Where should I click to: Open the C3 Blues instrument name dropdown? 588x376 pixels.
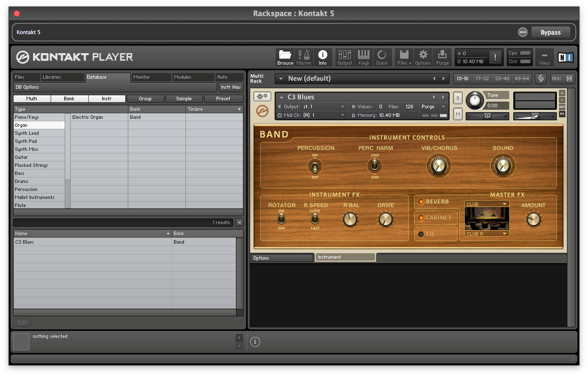click(282, 97)
